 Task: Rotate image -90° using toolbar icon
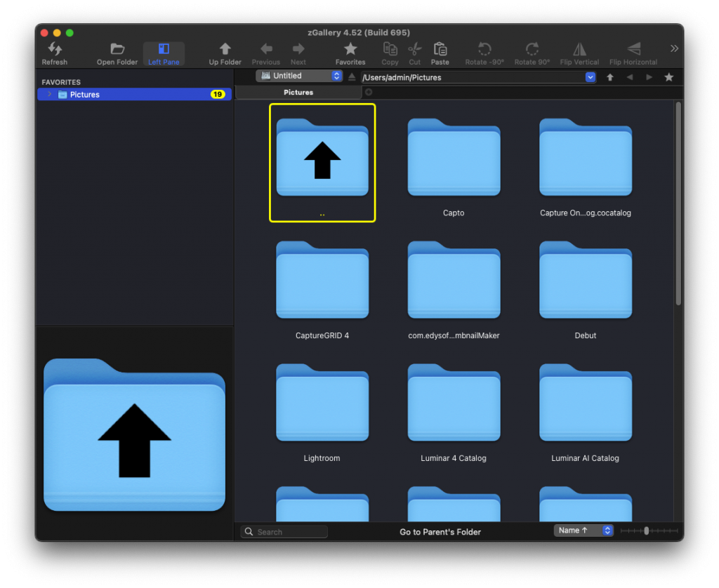(x=484, y=48)
